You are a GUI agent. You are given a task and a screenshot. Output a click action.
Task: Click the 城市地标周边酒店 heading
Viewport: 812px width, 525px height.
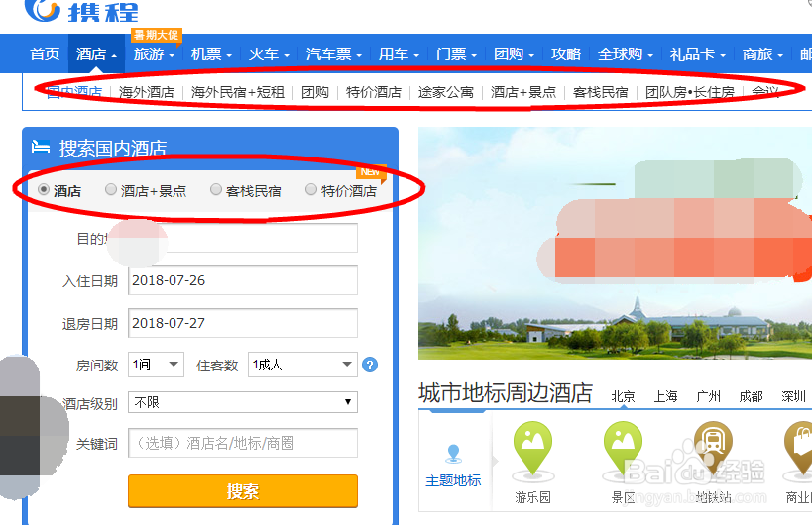(506, 393)
